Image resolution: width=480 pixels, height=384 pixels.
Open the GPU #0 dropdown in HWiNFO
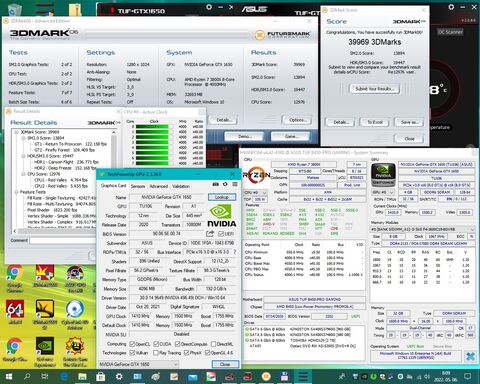383,192
